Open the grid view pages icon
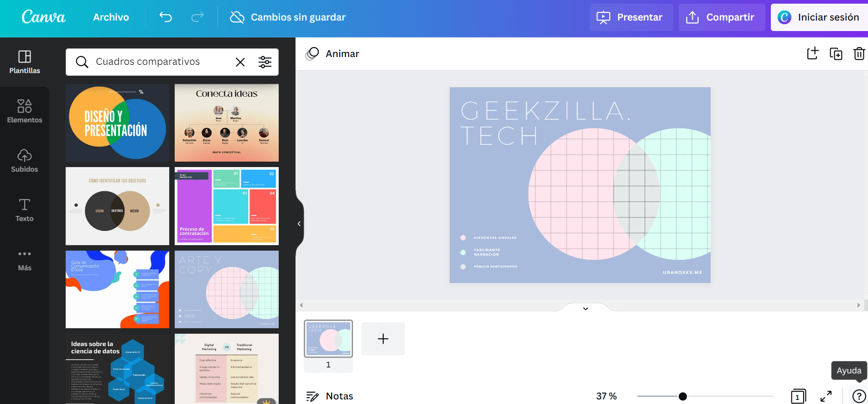This screenshot has width=868, height=404. tap(798, 396)
